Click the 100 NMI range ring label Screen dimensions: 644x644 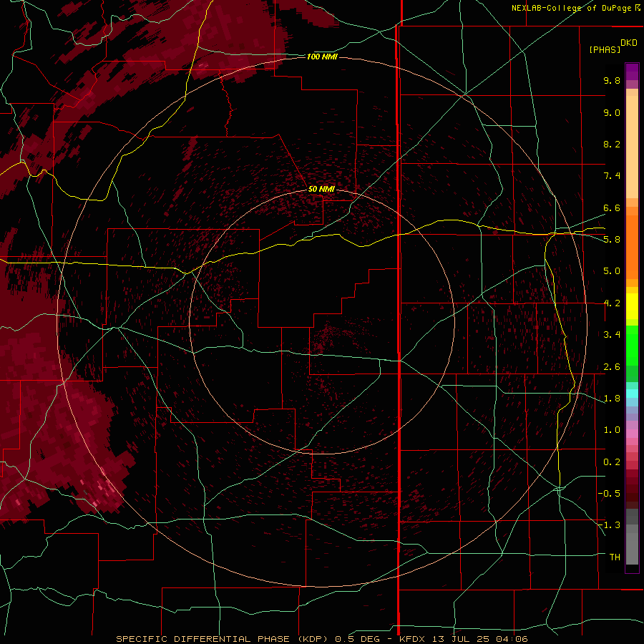tap(322, 57)
